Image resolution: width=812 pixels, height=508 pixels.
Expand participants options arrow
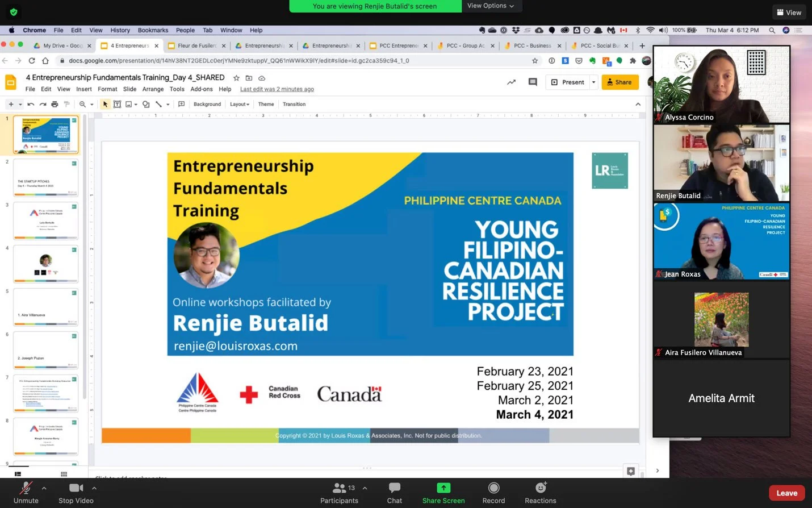(x=365, y=488)
